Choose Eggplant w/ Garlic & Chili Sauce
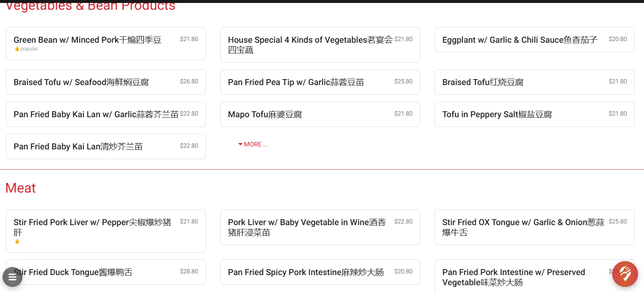644x292 pixels. coord(519,40)
